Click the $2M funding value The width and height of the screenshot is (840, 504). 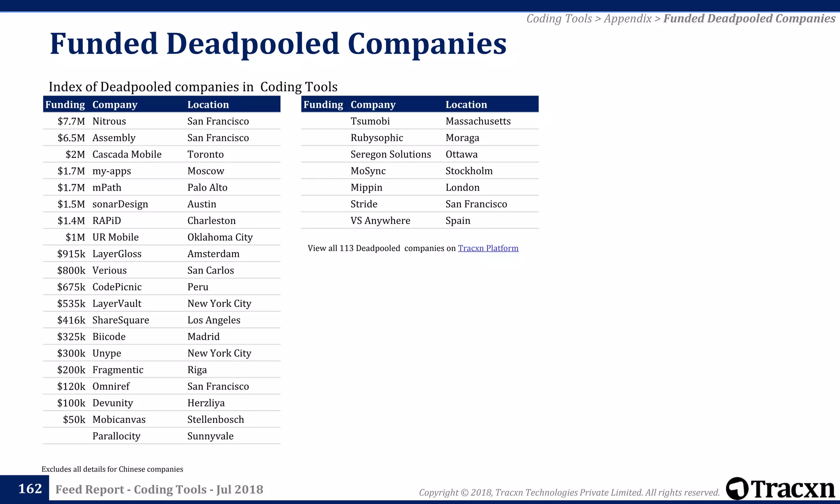(75, 155)
